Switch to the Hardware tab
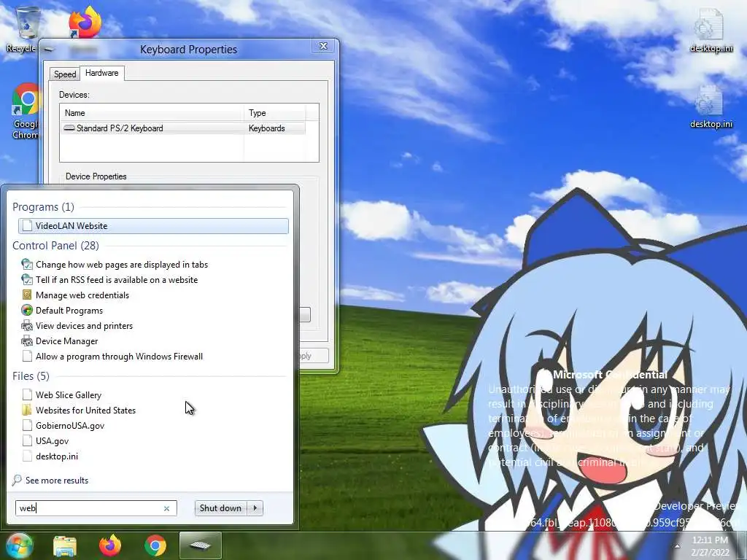This screenshot has width=747, height=560. (x=102, y=73)
